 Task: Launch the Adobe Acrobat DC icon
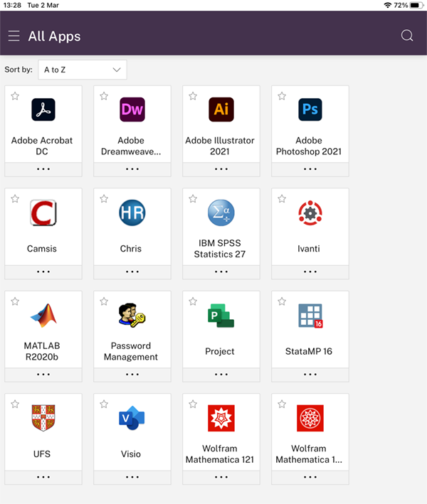point(43,109)
